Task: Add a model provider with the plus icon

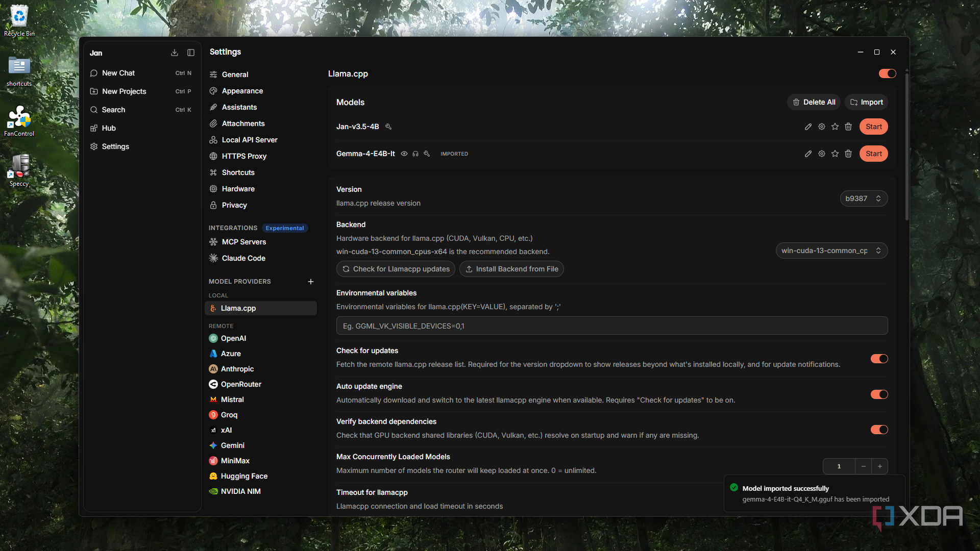Action: coord(311,282)
